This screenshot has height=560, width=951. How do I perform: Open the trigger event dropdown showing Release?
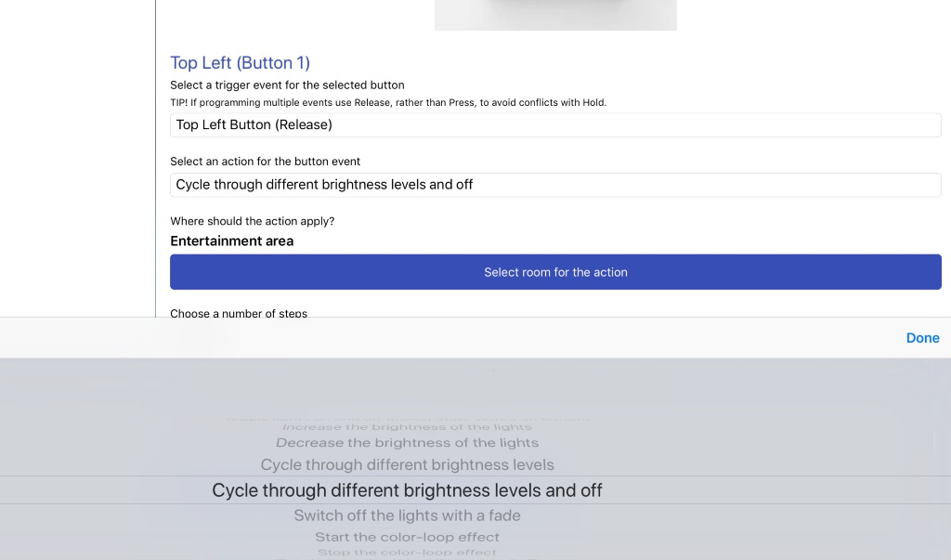(x=555, y=125)
